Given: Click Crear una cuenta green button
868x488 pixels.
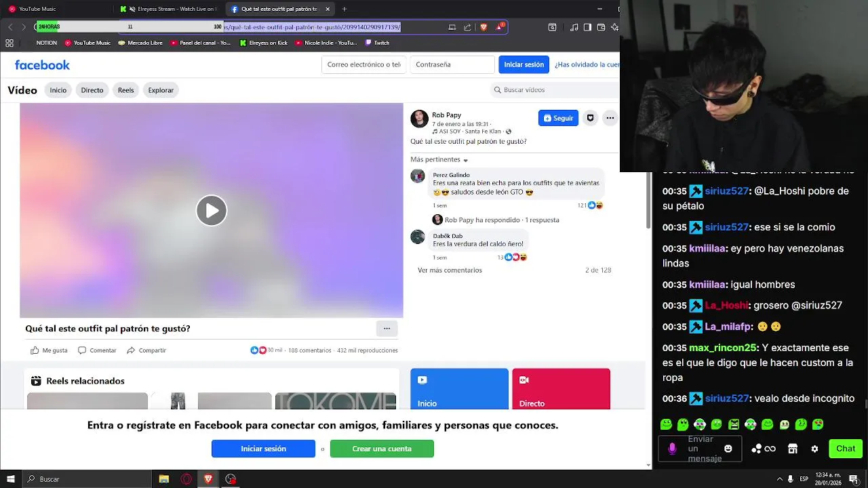Looking at the screenshot, I should [382, 449].
